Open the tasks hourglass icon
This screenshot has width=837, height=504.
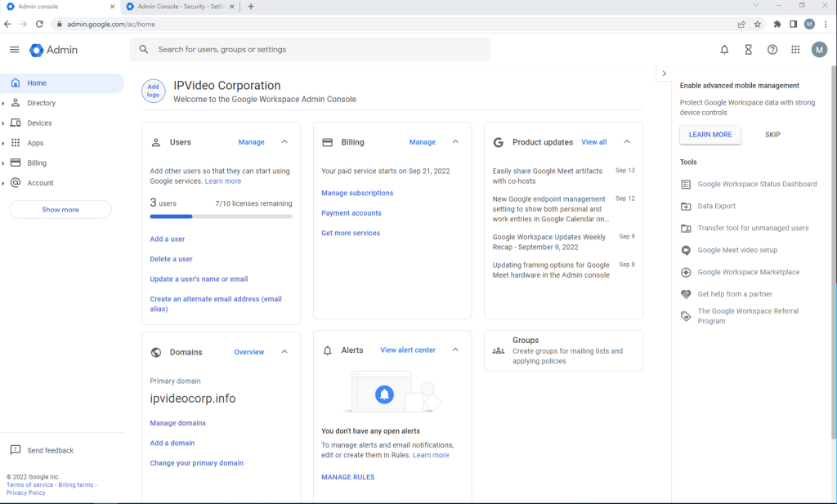click(x=749, y=50)
